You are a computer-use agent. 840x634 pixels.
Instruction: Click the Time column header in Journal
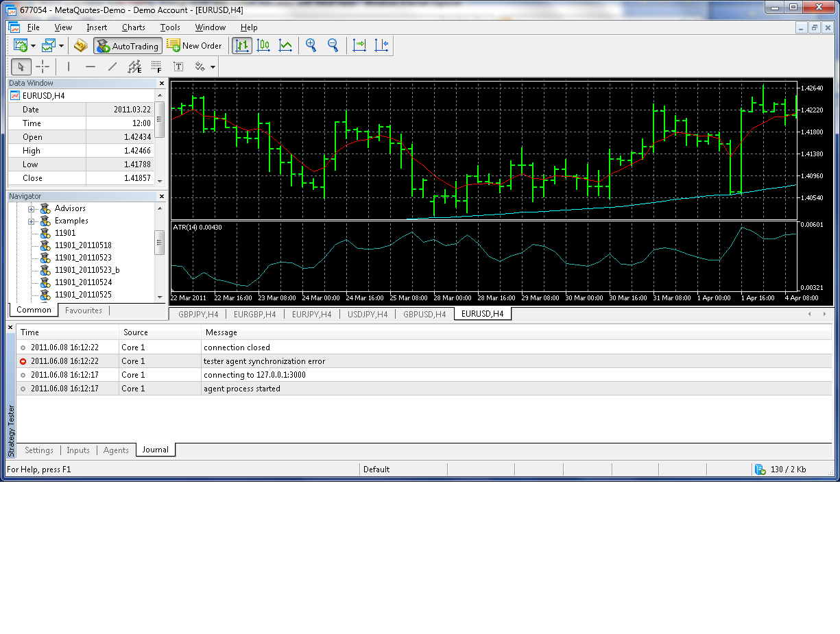coord(67,332)
